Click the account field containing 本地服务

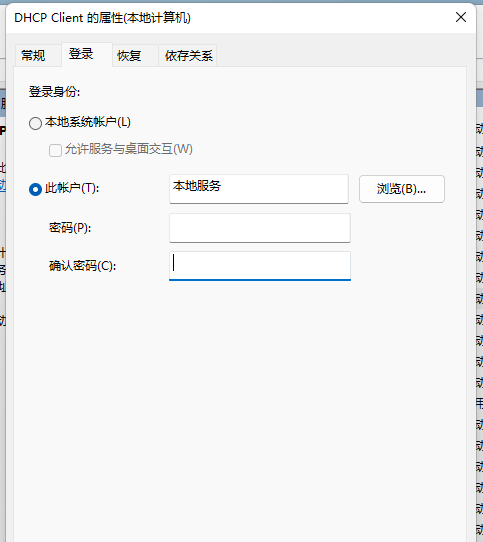click(x=259, y=189)
